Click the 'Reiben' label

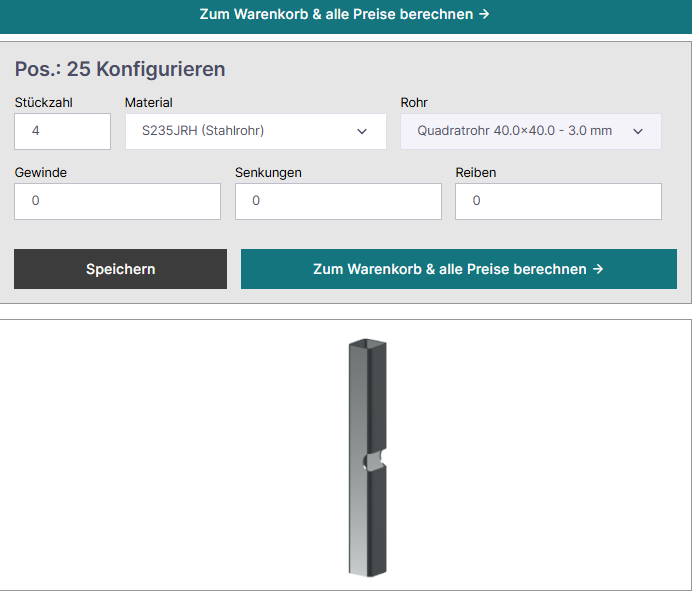(x=476, y=172)
